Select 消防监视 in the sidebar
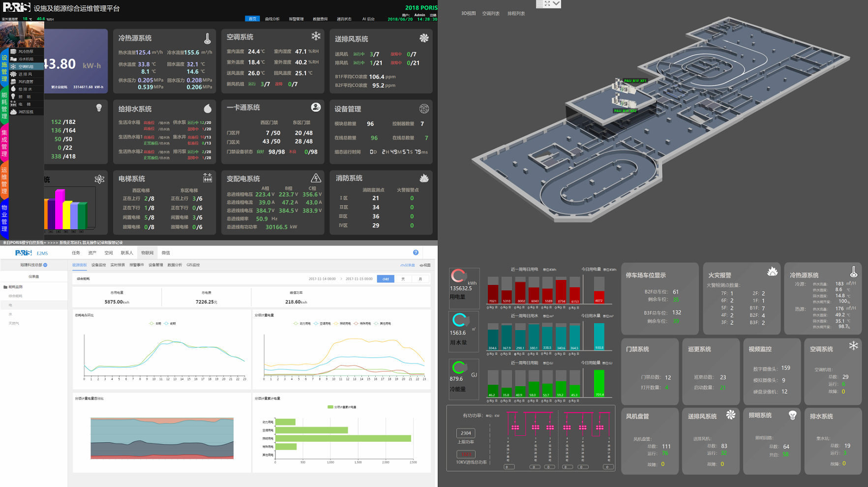This screenshot has width=868, height=487. pyautogui.click(x=26, y=112)
